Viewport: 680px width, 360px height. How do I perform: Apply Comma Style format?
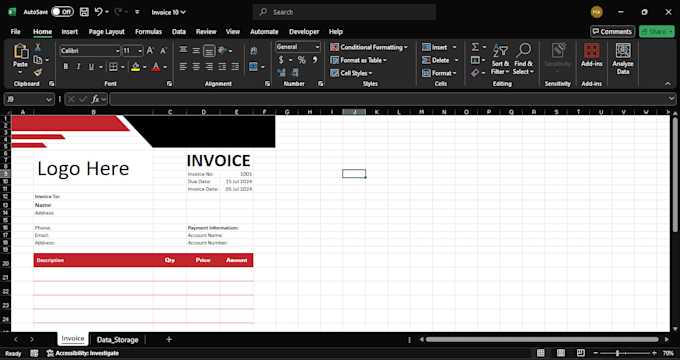point(315,60)
